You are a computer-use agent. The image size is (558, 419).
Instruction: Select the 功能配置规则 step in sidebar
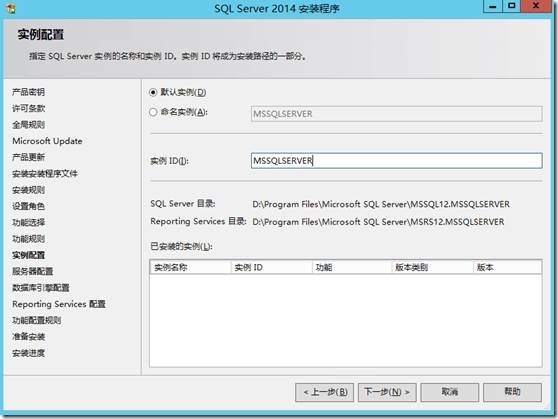[37, 320]
